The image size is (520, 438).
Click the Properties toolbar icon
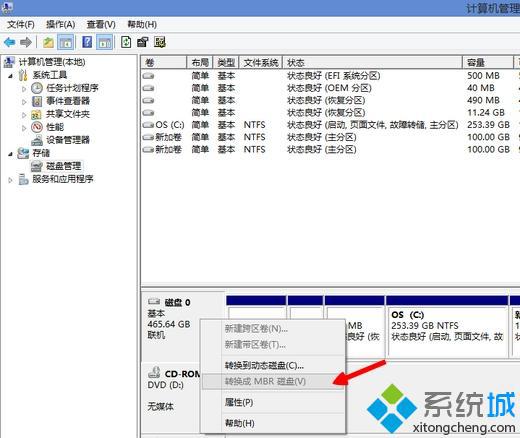143,42
